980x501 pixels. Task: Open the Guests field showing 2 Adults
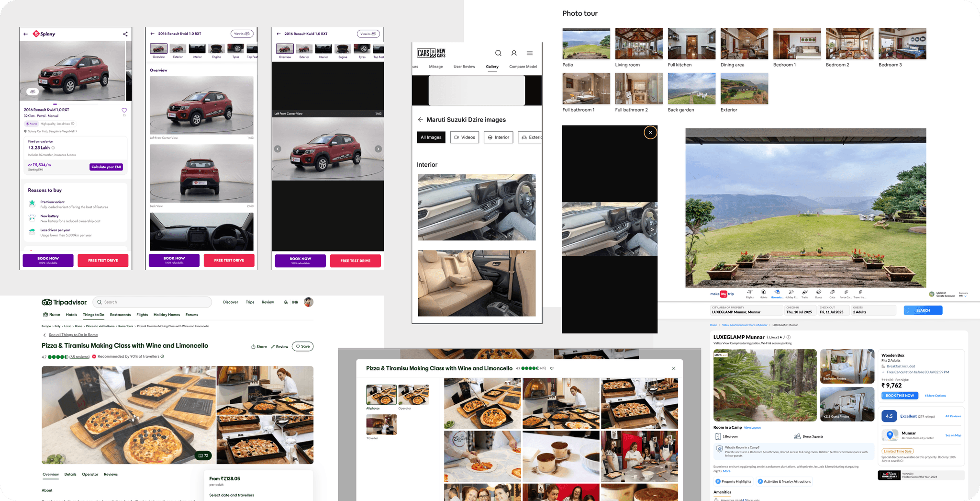coord(873,310)
